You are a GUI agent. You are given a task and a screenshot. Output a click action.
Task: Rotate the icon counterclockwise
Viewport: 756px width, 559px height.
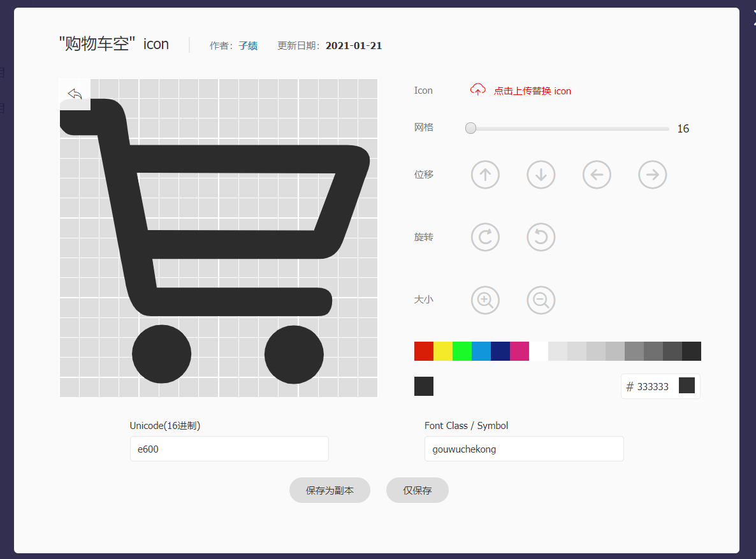(x=541, y=237)
